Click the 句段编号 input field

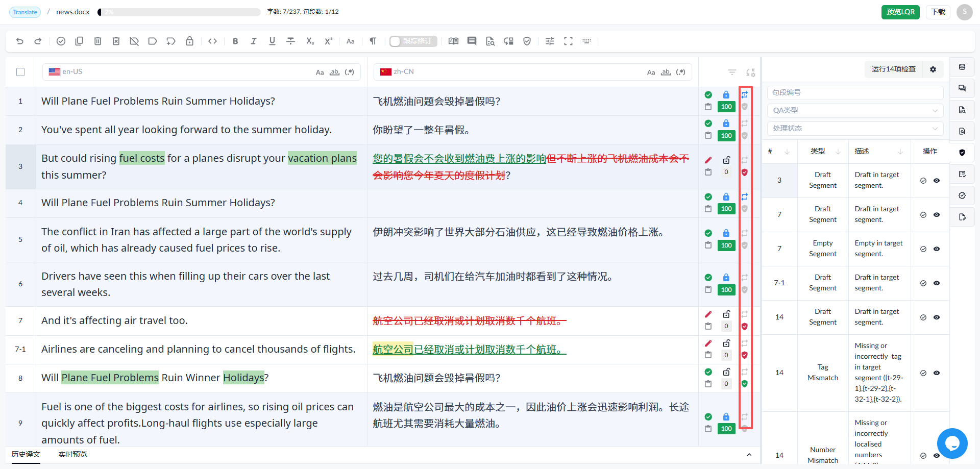click(x=855, y=92)
